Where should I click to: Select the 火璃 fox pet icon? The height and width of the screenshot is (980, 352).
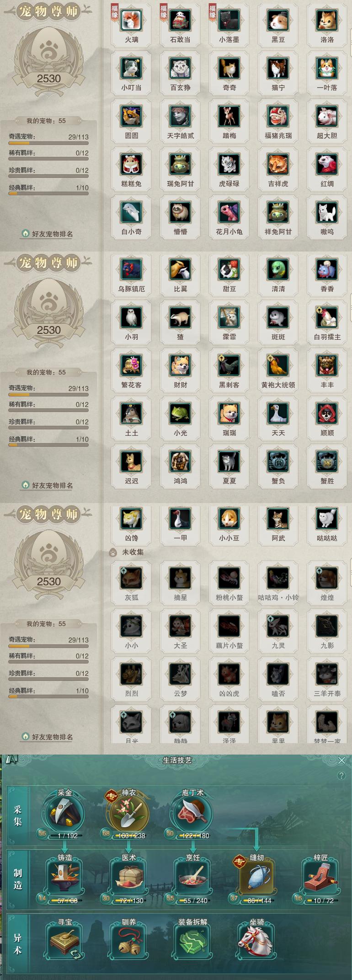pos(132,21)
